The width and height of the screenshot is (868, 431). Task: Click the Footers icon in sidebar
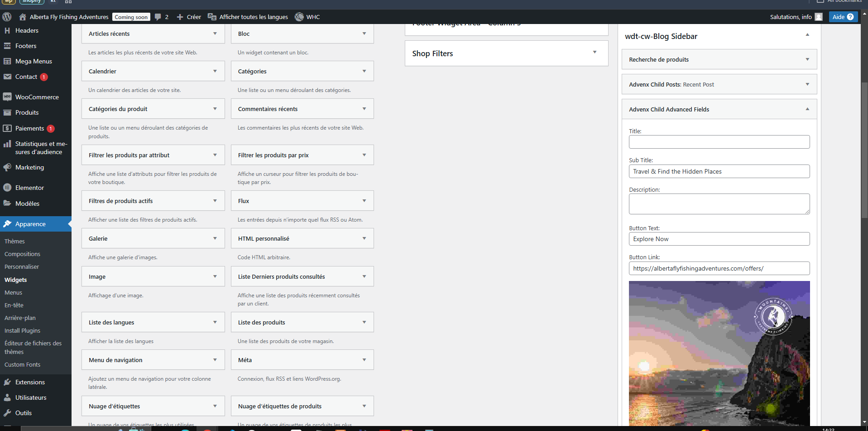[7, 46]
